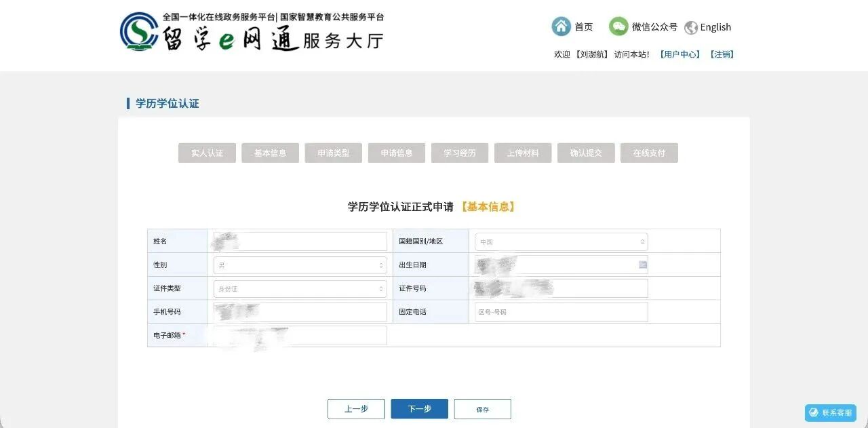Click inside the 固定电话 input field

(559, 311)
